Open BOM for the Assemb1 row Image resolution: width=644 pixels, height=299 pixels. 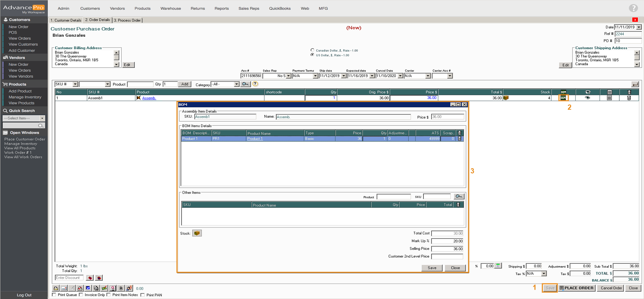click(x=563, y=98)
